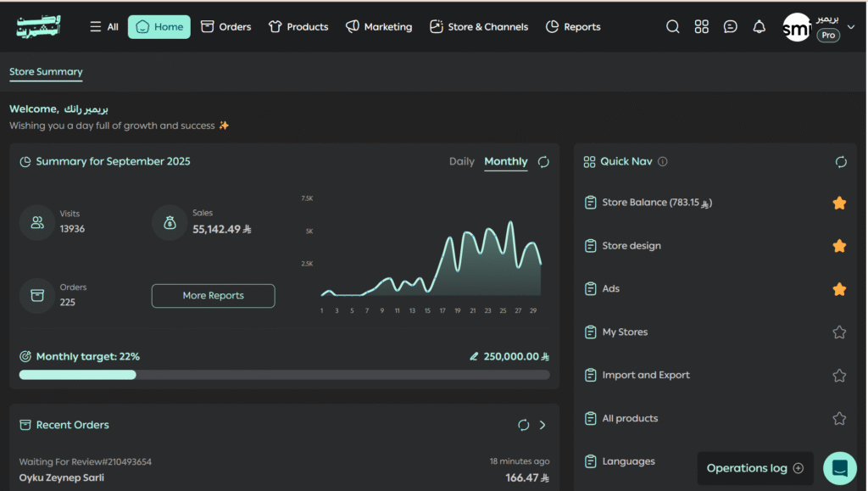
Task: Star the Import and Export shortcut
Action: tap(839, 376)
